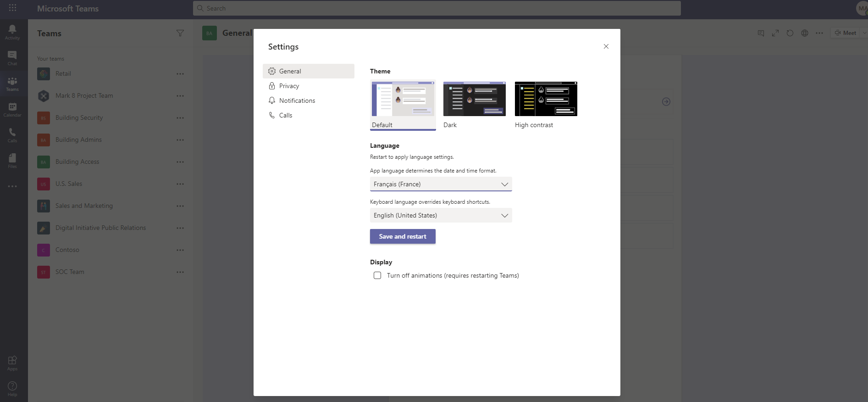This screenshot has width=868, height=402.
Task: Open more options for Mark 8 Project Team
Action: 180,96
